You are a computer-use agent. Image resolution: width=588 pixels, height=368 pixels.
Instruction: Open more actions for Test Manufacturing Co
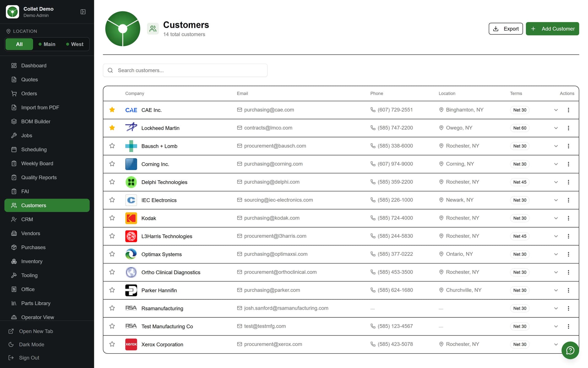pyautogui.click(x=568, y=326)
